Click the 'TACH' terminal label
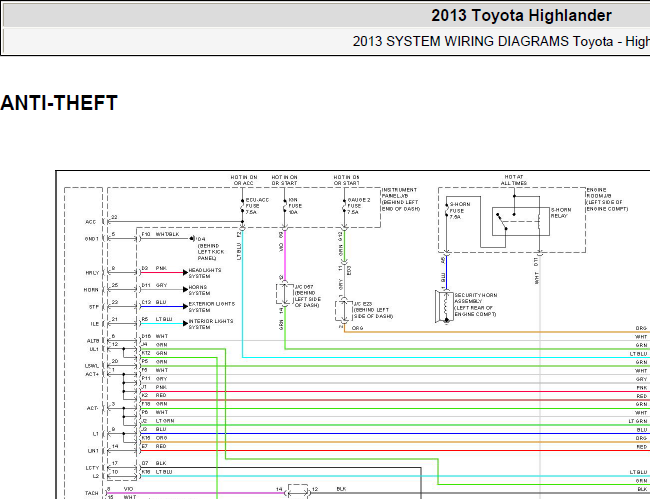Image resolution: width=650 pixels, height=499 pixels. click(92, 493)
